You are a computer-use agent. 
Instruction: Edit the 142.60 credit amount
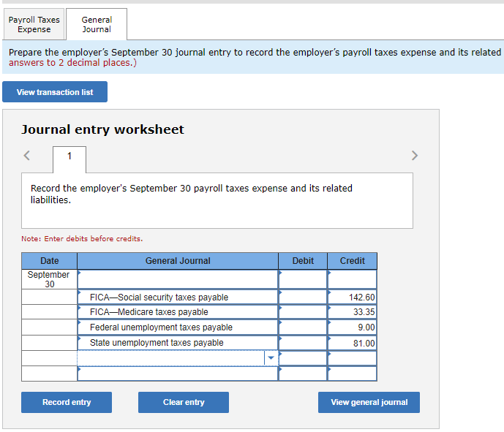point(353,297)
